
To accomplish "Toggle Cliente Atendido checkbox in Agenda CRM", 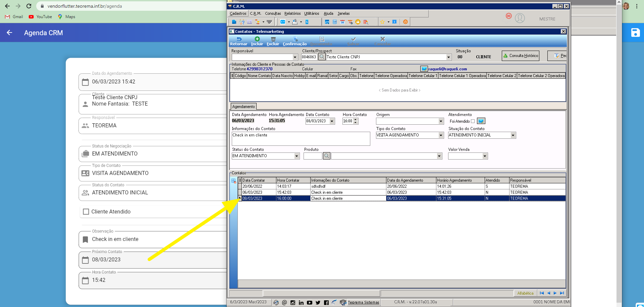I will point(86,211).
